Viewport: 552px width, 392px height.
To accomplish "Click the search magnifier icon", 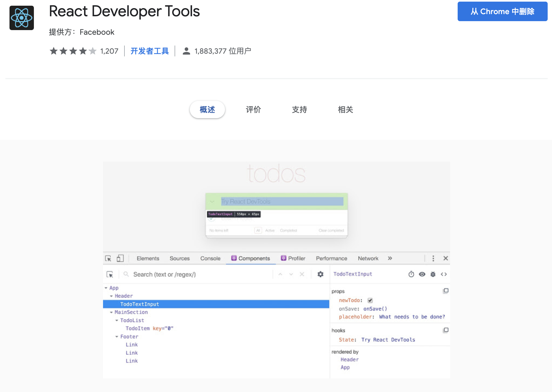I will [126, 274].
